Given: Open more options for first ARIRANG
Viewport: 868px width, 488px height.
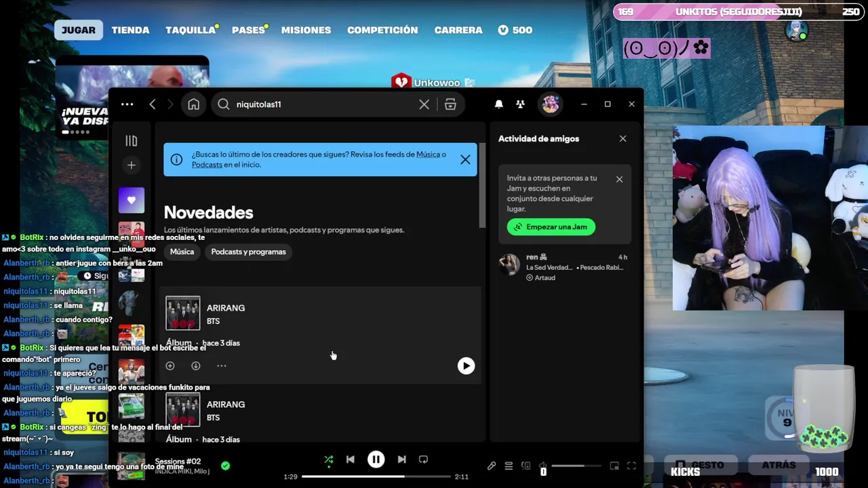Looking at the screenshot, I should (221, 366).
